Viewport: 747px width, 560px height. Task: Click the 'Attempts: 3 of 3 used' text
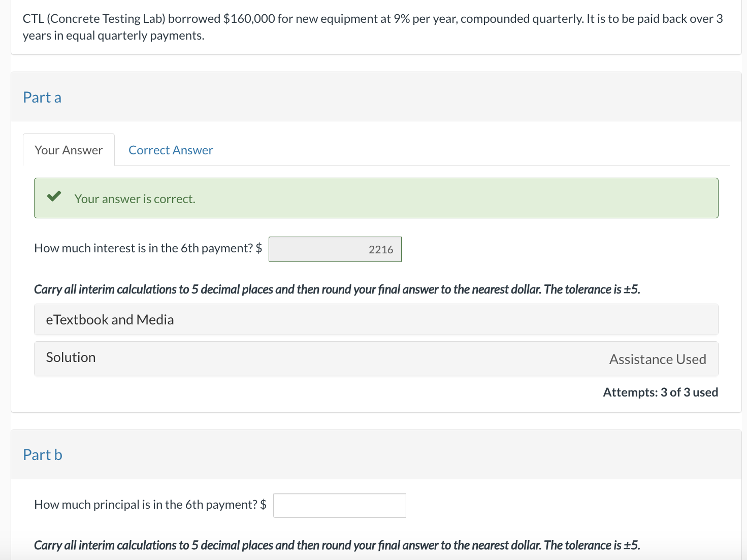tap(660, 392)
